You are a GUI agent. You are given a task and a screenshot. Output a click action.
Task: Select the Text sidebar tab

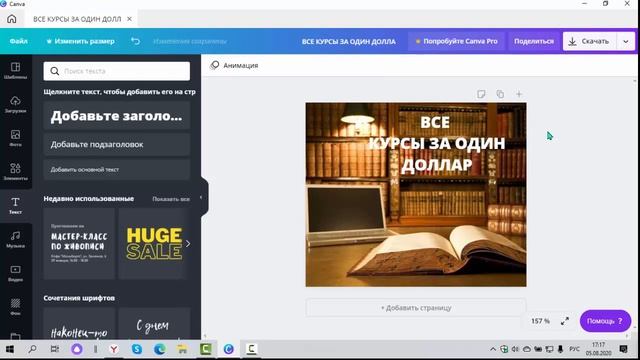pyautogui.click(x=16, y=205)
